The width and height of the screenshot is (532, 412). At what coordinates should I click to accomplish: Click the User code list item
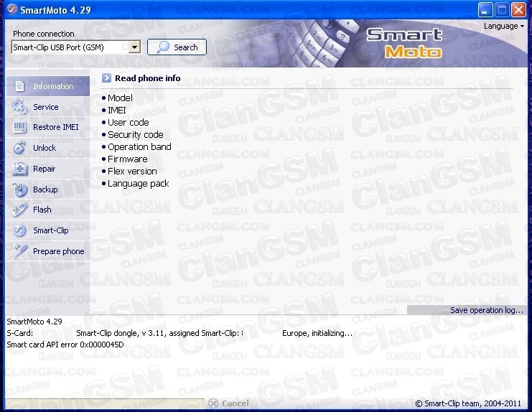pos(129,123)
